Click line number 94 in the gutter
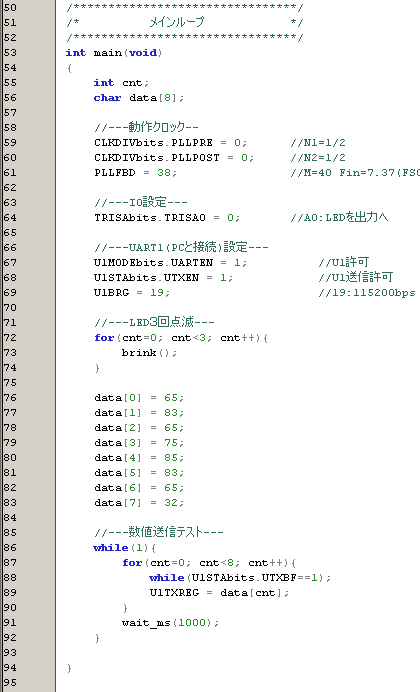420x692 pixels. [10, 668]
